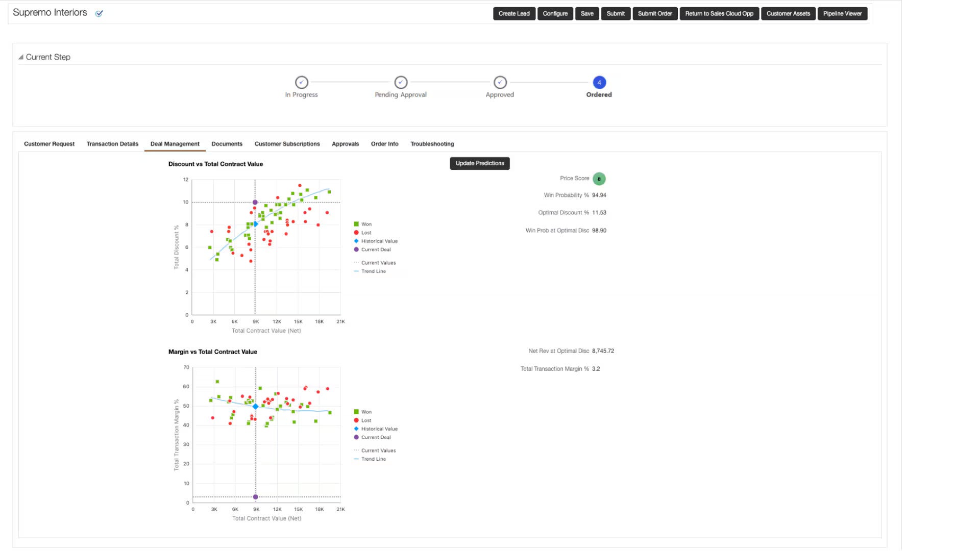Click the Create Lead button
The height and width of the screenshot is (551, 980).
pyautogui.click(x=514, y=14)
